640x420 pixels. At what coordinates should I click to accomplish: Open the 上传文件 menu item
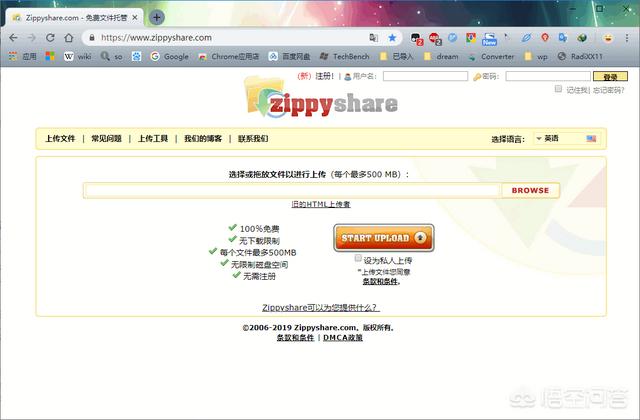click(60, 139)
